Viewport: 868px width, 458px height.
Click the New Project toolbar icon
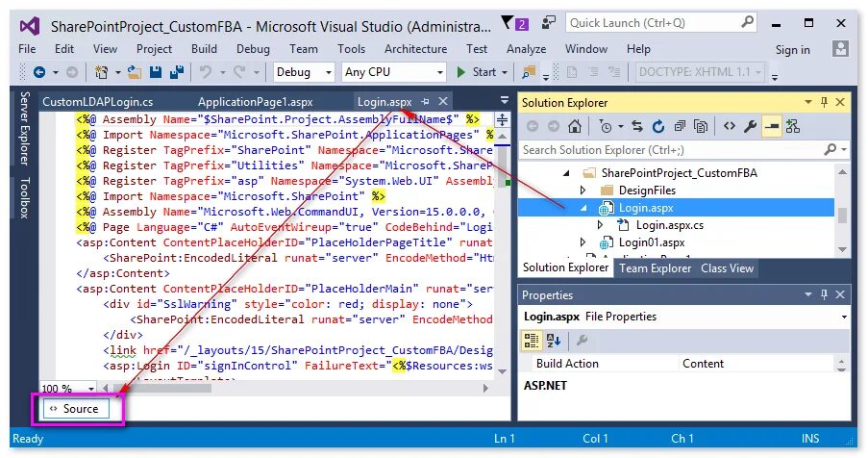[101, 72]
